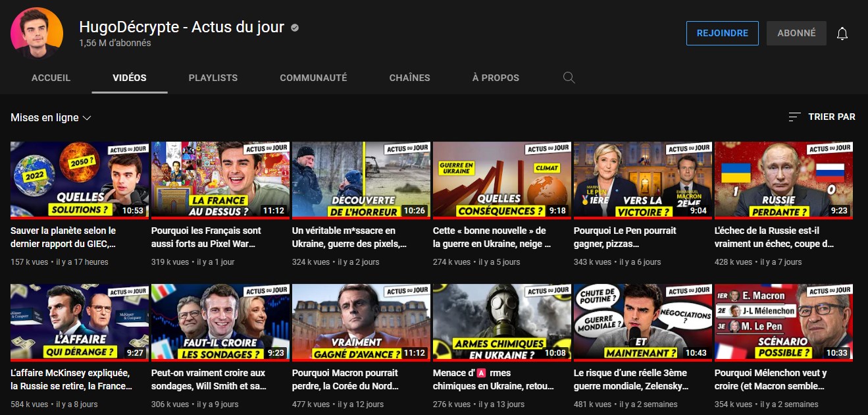Click the '343 k vues • il y a 6 jours' line
The height and width of the screenshot is (415, 868).
(x=617, y=262)
